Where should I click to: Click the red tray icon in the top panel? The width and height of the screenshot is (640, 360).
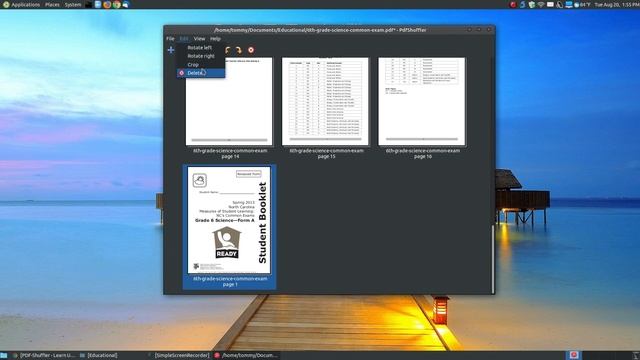coord(513,4)
